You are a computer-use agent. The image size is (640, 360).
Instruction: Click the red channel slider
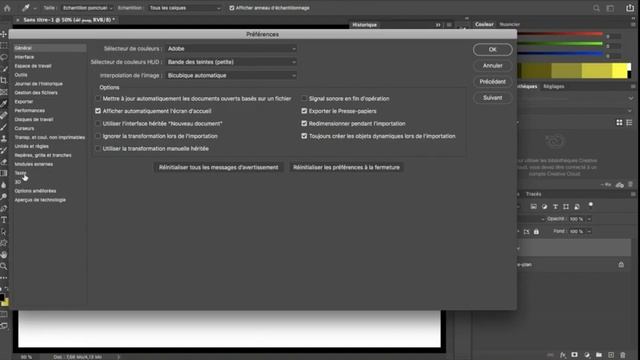click(560, 33)
